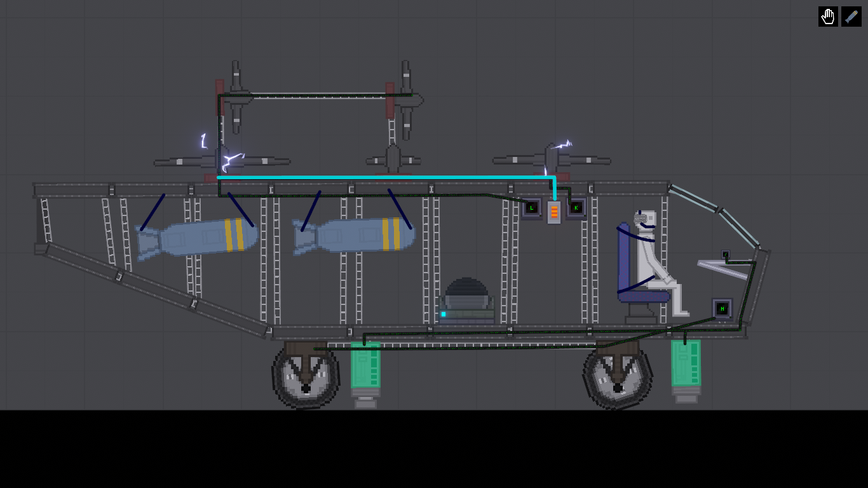This screenshot has width=868, height=488.
Task: Select the left green thruster
Action: pos(365,374)
